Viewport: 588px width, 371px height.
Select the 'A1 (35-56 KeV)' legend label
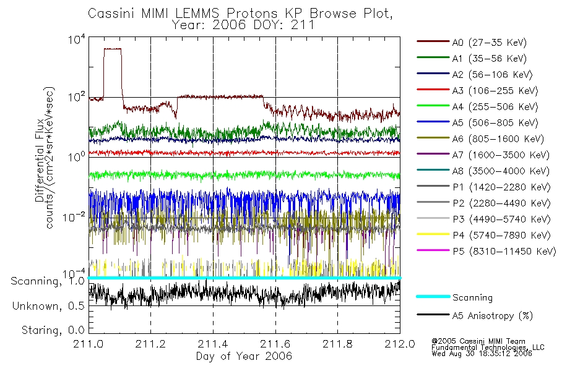click(490, 59)
